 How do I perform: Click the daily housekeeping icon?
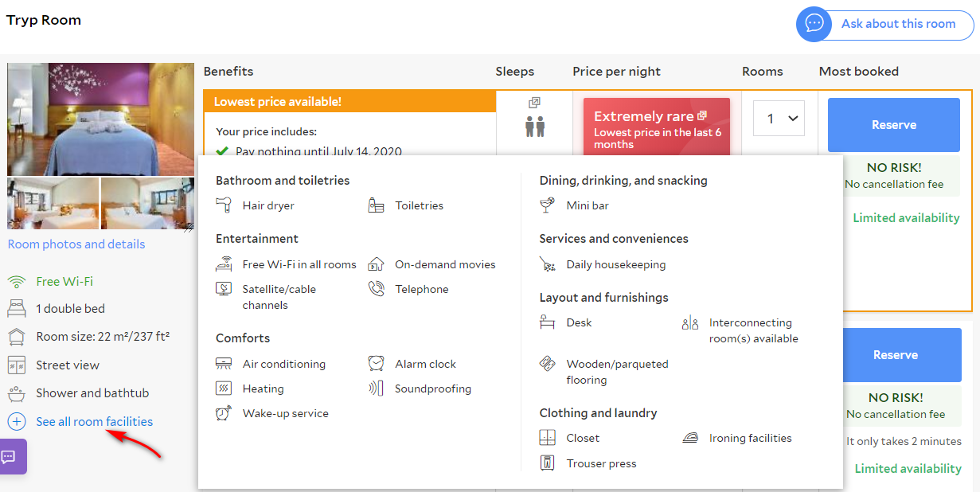(x=547, y=264)
